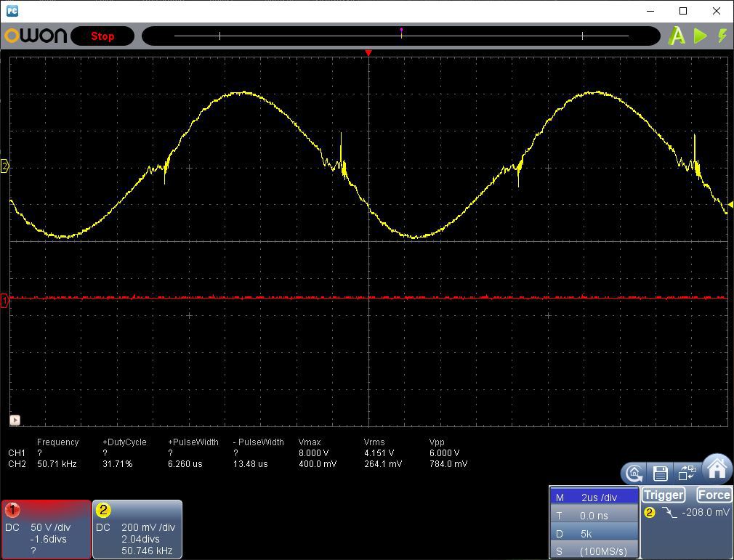Image resolution: width=734 pixels, height=560 pixels.
Task: Click the Frequency measurement header
Action: click(57, 442)
